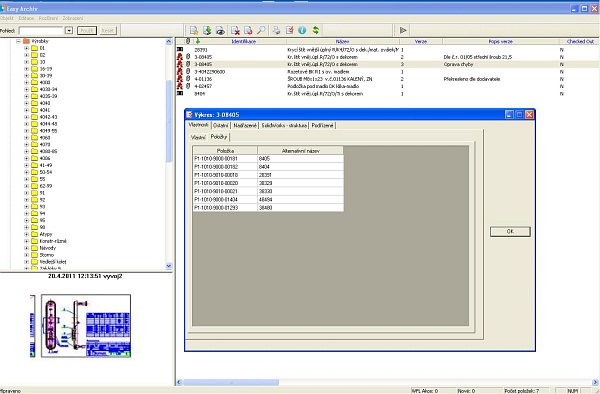Viewport: 600px width, 394px height.
Task: Collapse the Výrobky tree node
Action: [x=18, y=41]
